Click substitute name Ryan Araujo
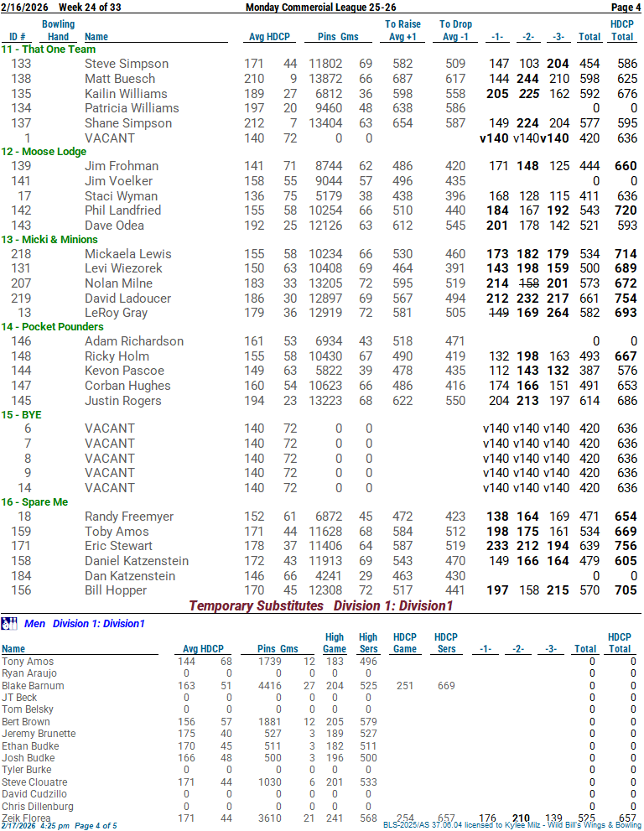Viewport: 644px width, 831px height. (x=29, y=673)
